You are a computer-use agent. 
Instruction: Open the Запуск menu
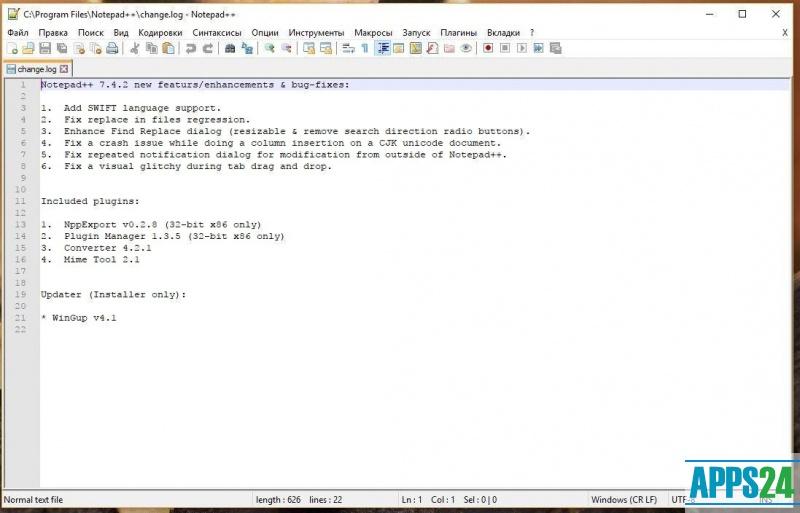point(416,33)
